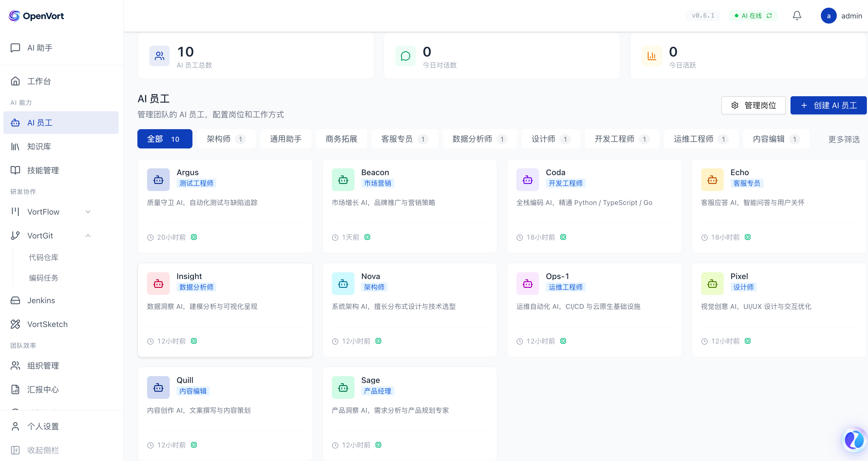The image size is (868, 461).
Task: Click Argus robot avatar icon
Action: 158,180
